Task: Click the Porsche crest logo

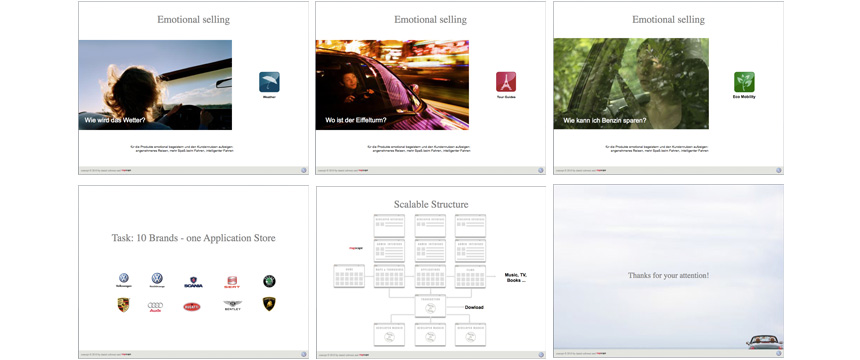Action: point(123,305)
